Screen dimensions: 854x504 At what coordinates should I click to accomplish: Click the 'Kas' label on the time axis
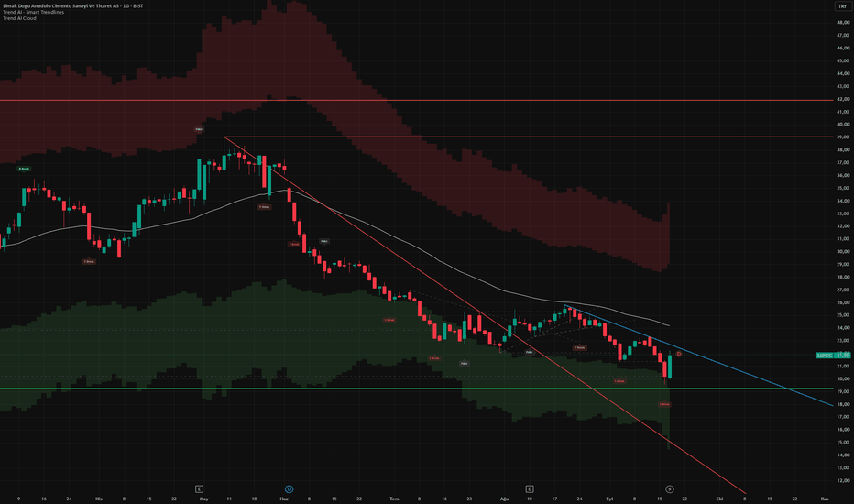(x=825, y=499)
